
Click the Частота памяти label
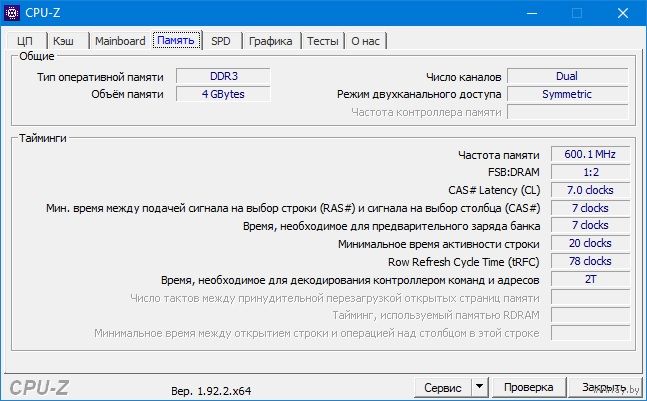(x=499, y=155)
